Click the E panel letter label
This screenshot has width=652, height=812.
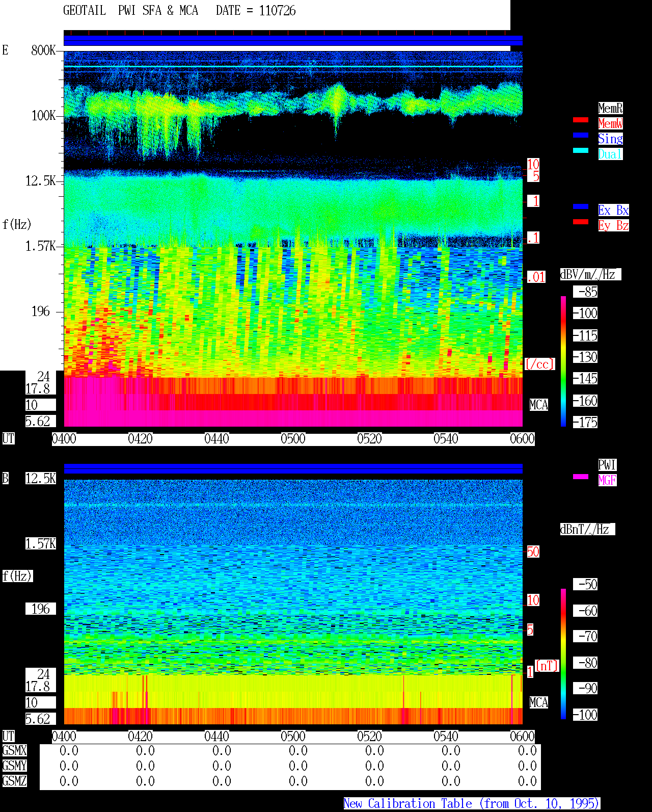click(6, 50)
